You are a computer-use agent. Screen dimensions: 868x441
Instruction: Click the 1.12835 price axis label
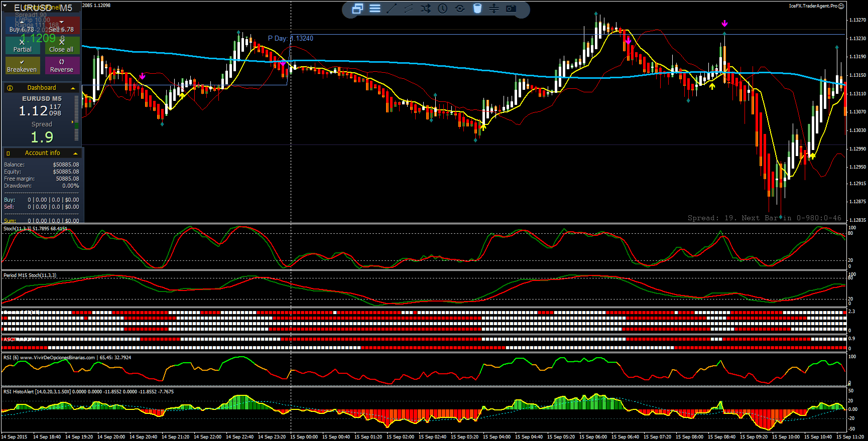(x=857, y=220)
